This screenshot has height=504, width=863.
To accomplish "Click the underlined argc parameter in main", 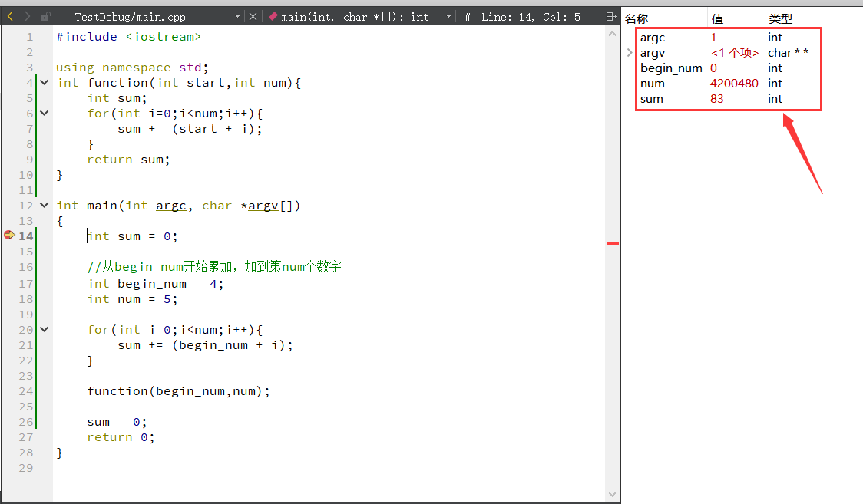I will (x=170, y=206).
